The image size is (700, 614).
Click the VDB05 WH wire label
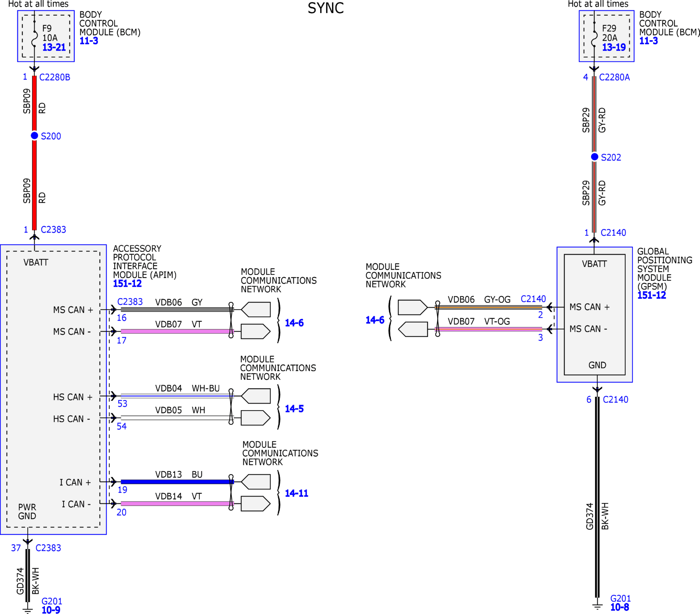(x=180, y=410)
